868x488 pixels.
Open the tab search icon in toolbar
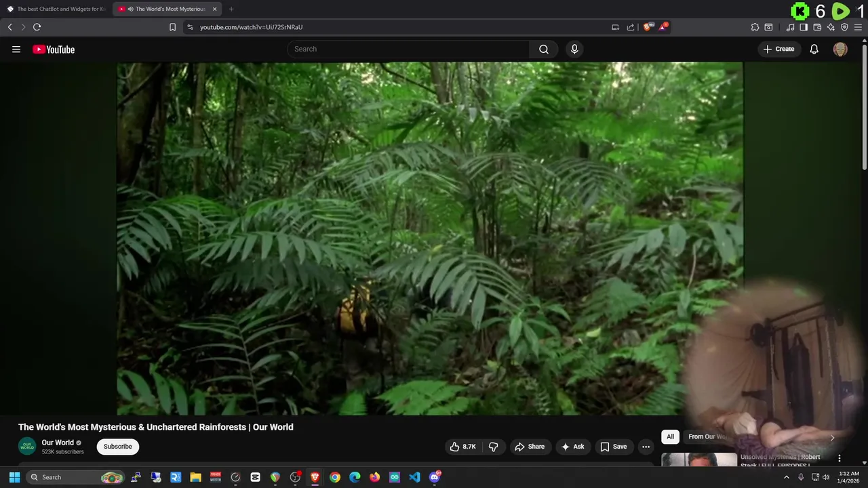[x=768, y=27]
